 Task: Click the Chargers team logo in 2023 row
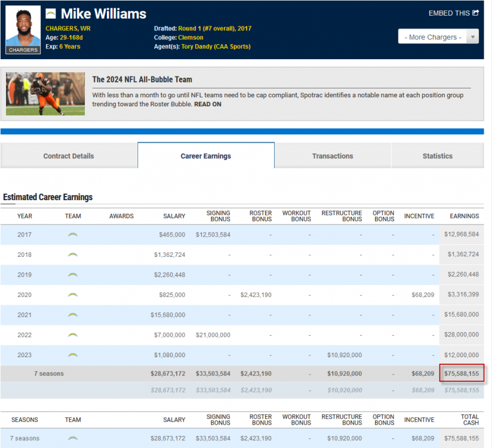[x=73, y=355]
